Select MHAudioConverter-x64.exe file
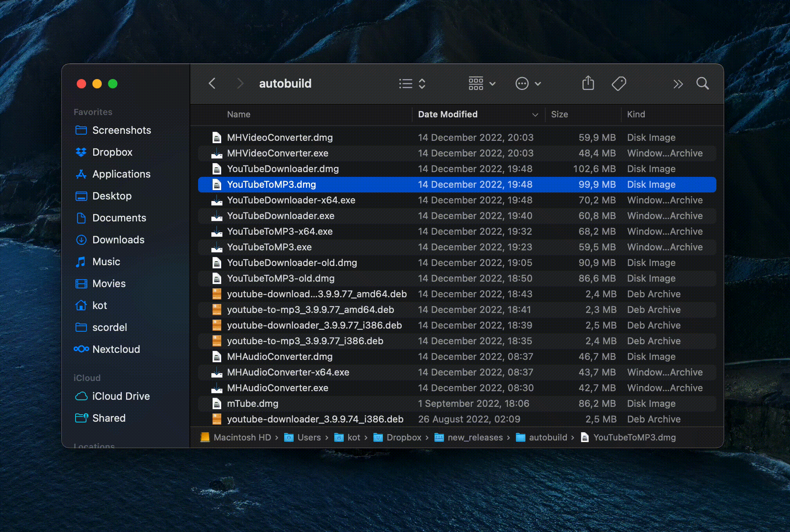Screen dimensions: 790x532 coord(457,372)
